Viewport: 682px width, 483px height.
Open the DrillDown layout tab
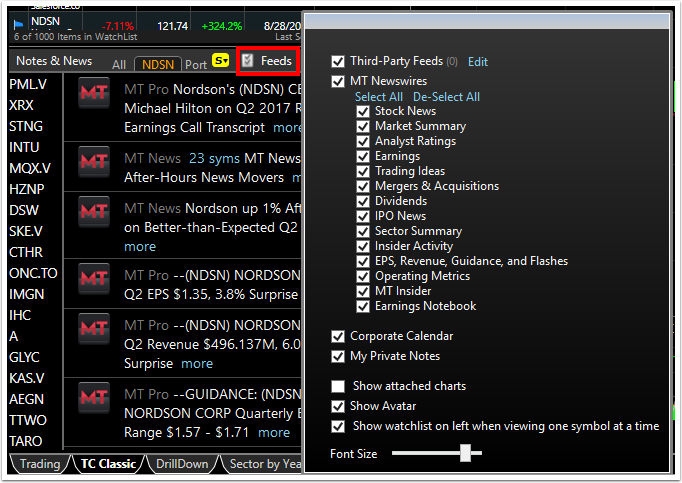tap(182, 464)
